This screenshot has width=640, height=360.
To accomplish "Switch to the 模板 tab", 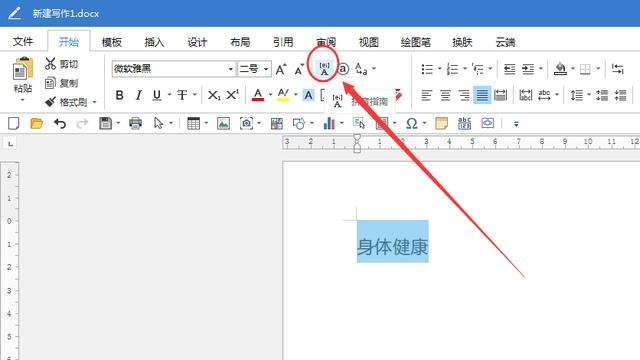I will pyautogui.click(x=111, y=42).
